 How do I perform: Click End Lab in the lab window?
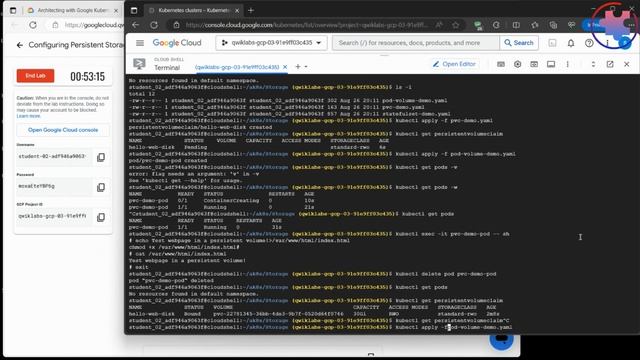click(36, 76)
